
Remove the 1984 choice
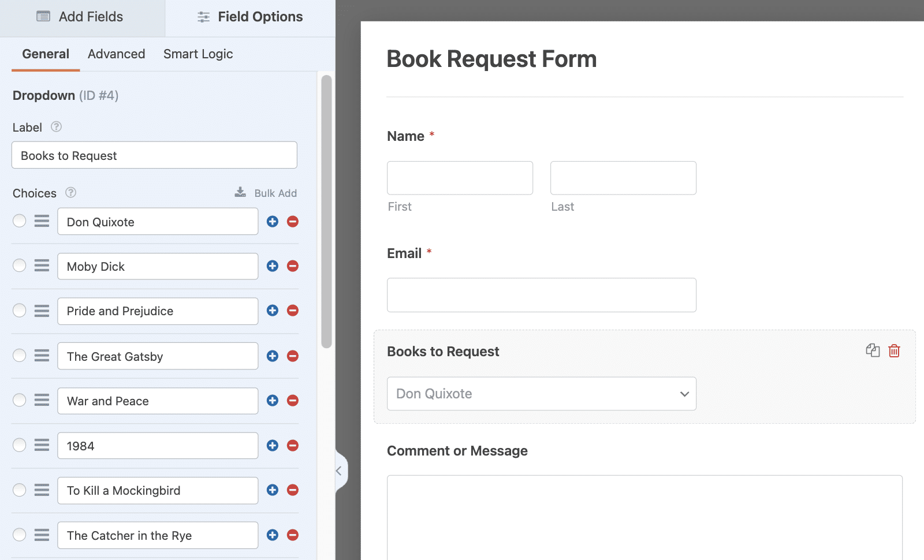293,446
